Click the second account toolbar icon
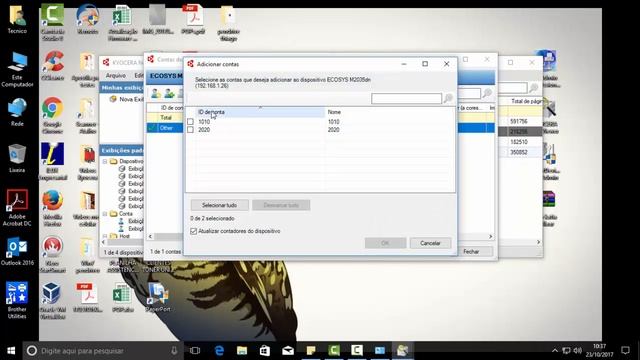 point(169,93)
